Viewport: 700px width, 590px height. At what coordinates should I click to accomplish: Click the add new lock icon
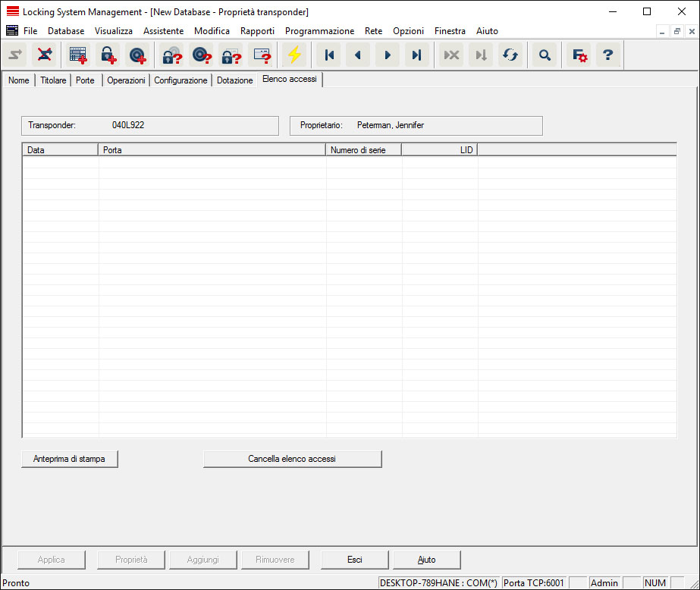coord(107,55)
